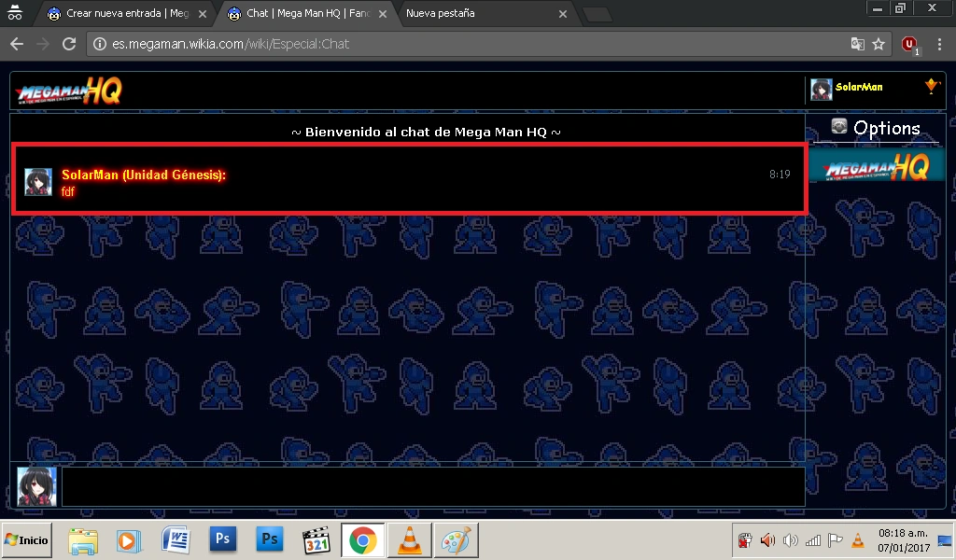Screen dimensions: 956x560
Task: Click SolarMan username in chat header
Action: (x=859, y=87)
